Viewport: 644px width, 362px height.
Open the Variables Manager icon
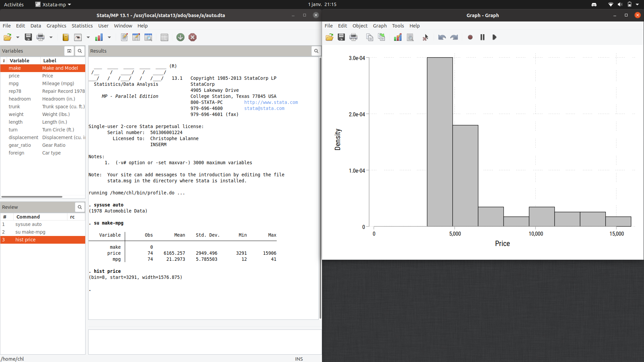pyautogui.click(x=164, y=37)
